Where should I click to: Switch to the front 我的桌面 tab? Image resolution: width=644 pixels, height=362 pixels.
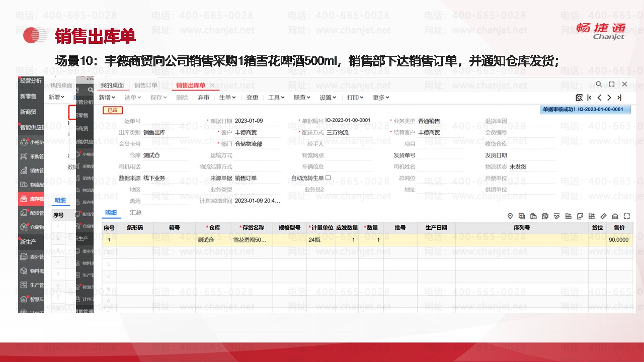(112, 85)
